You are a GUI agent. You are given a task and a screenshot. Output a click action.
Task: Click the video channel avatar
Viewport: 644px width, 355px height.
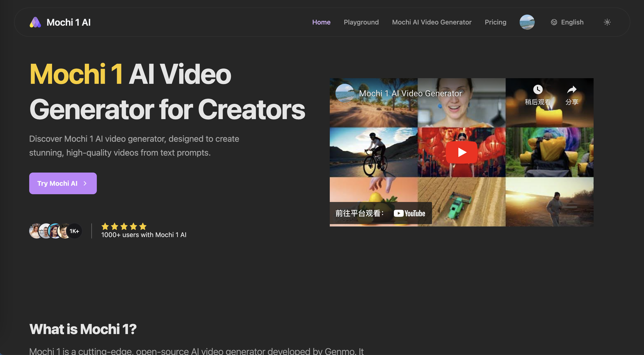point(345,93)
